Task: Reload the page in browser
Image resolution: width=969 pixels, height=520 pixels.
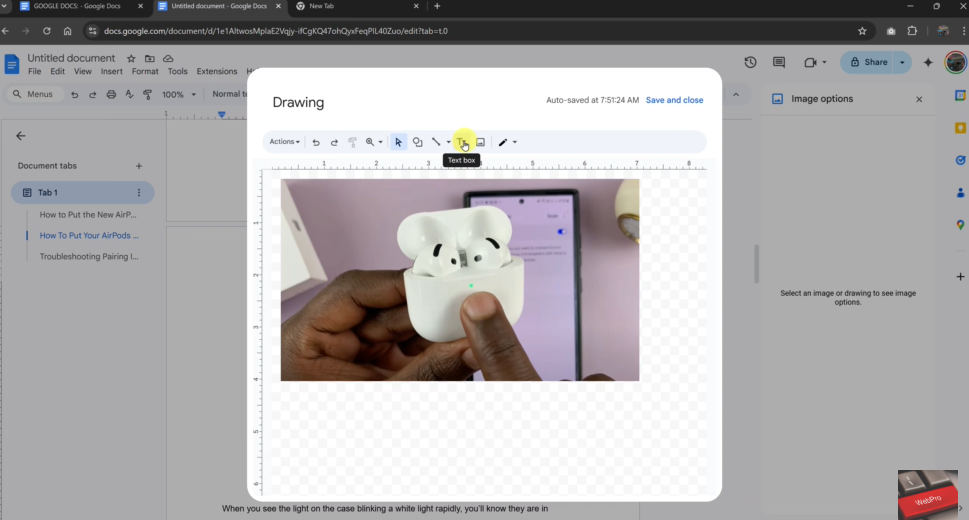Action: [46, 31]
